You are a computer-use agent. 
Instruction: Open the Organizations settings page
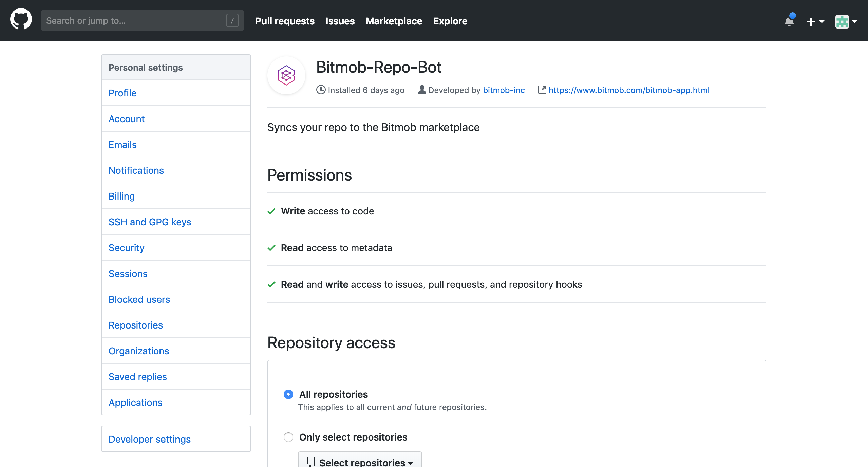(x=176, y=351)
